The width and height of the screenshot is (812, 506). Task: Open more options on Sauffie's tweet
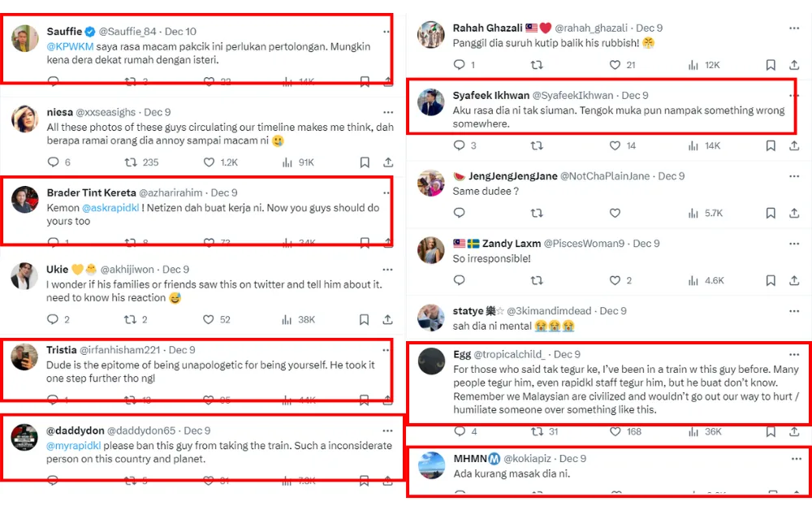pyautogui.click(x=387, y=32)
